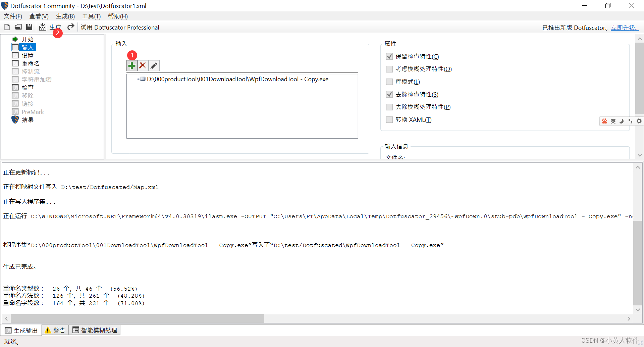Click the 重命名类型数 statistics line
644x347 pixels.
click(x=70, y=289)
